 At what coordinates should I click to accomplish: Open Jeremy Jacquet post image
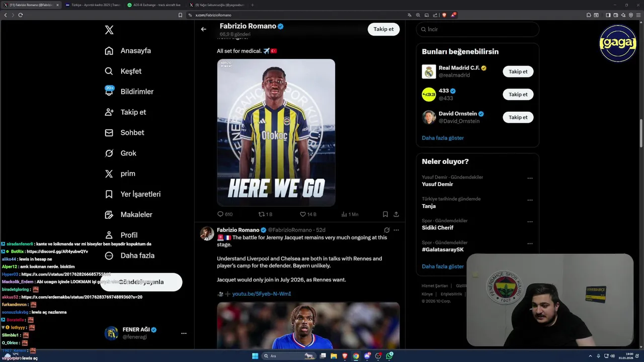tap(308, 325)
